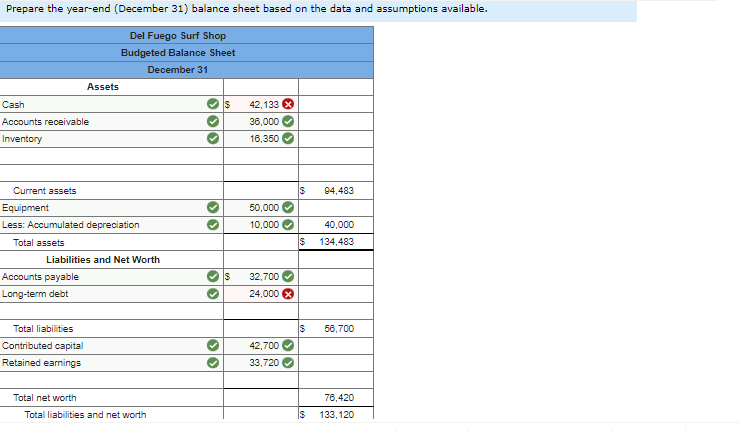Click the Current assets total 94,483
Image resolution: width=741 pixels, height=432 pixels.
339,190
